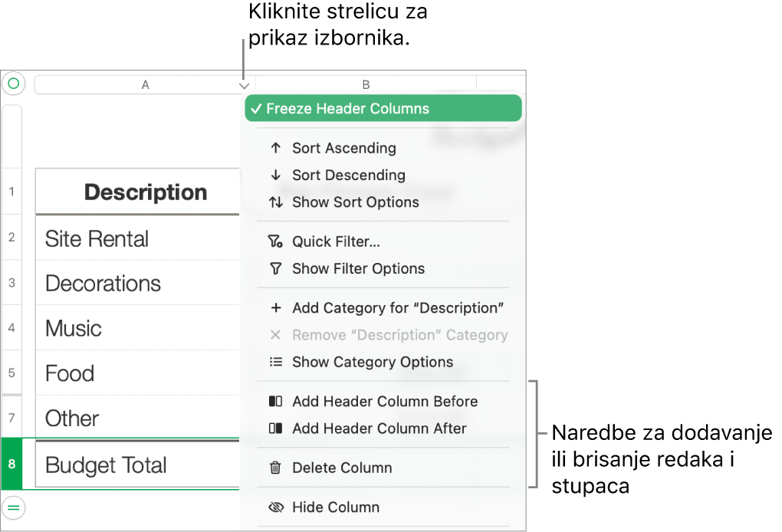
Task: Click the Delete Column trash icon
Action: pyautogui.click(x=276, y=468)
